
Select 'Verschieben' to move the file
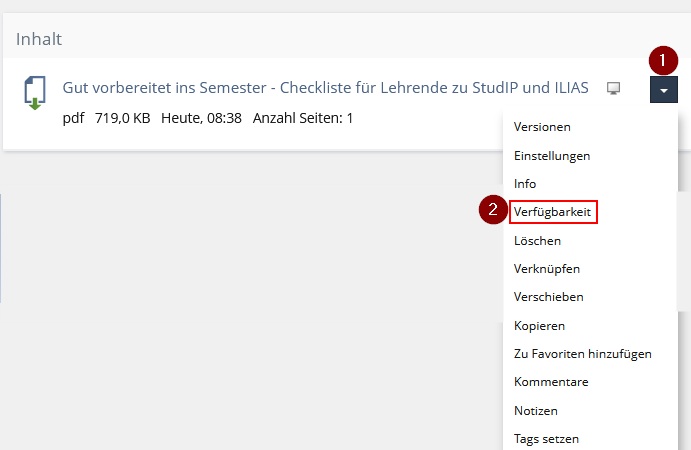click(x=548, y=297)
